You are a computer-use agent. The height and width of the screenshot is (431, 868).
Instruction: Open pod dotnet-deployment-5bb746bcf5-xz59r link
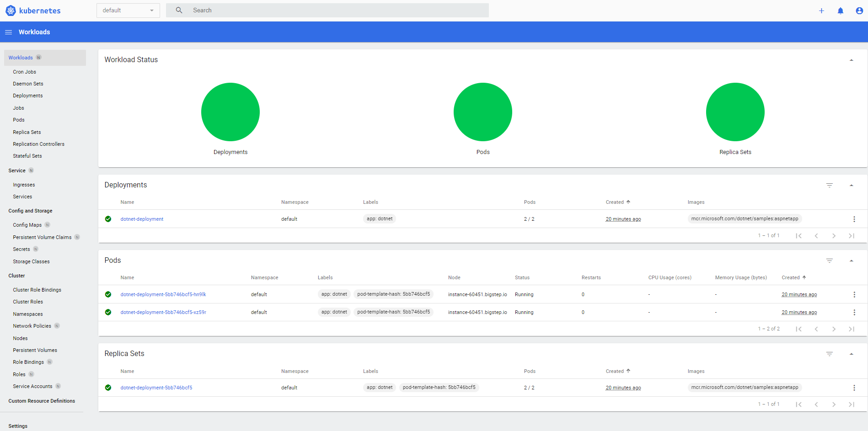click(163, 313)
